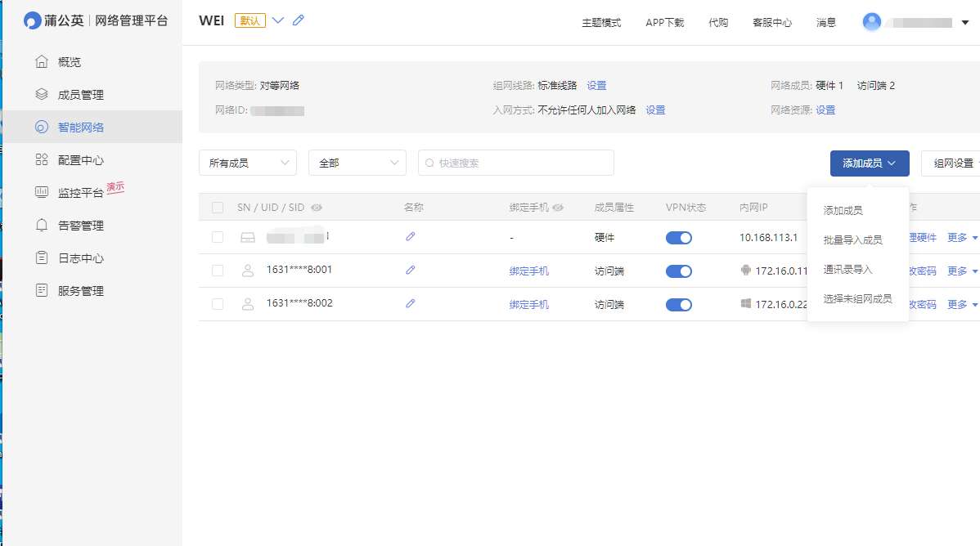Click the 成员管理 layers icon

tap(41, 93)
